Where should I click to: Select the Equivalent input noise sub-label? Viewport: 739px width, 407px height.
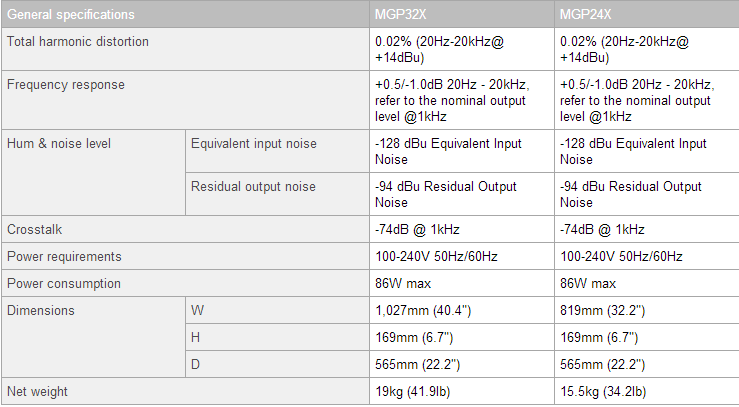[x=254, y=143]
